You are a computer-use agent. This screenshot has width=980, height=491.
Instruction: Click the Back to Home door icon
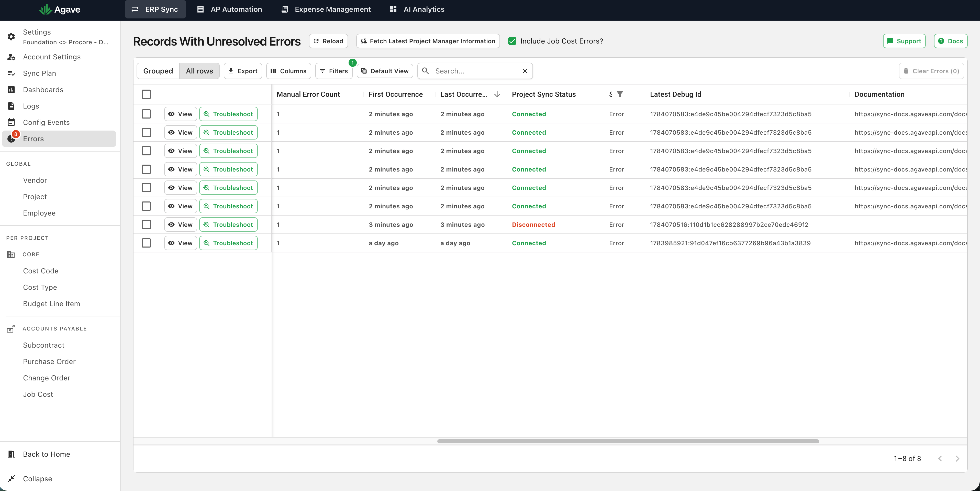coord(12,454)
